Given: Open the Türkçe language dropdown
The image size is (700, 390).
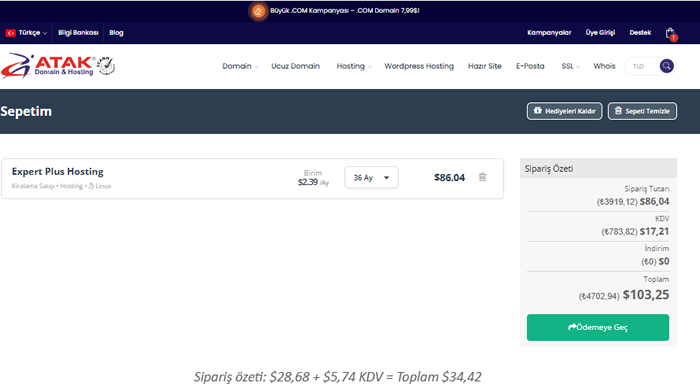Looking at the screenshot, I should [x=26, y=33].
